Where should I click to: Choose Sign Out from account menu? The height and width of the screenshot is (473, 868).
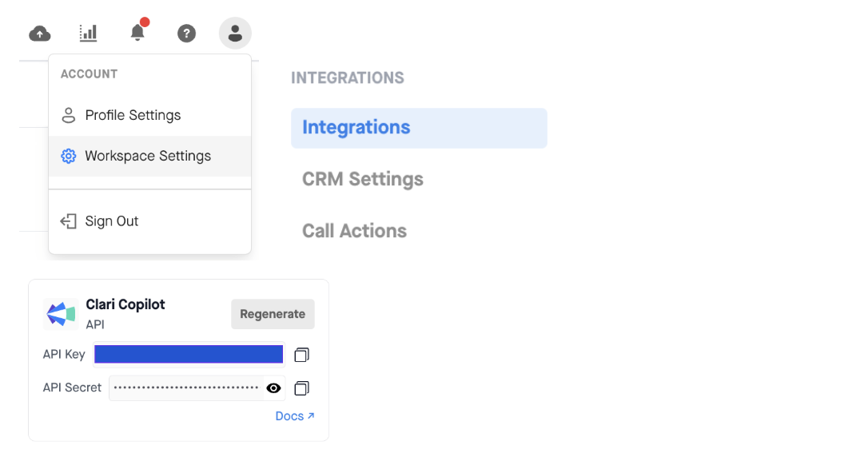tap(149, 221)
